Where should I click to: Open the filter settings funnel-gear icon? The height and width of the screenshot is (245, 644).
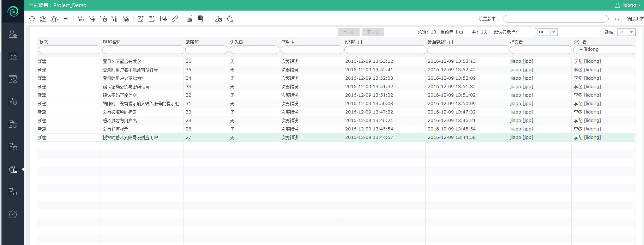tap(126, 19)
